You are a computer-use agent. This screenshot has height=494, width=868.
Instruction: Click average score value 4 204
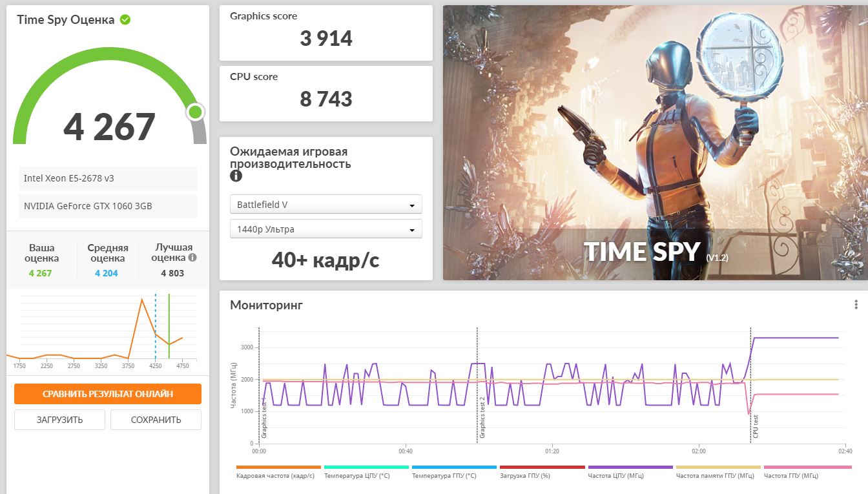[x=107, y=273]
